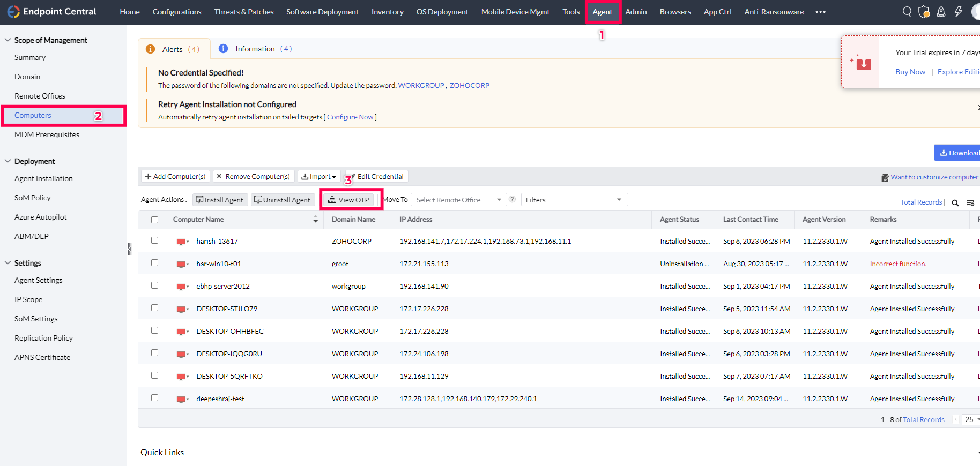Click the computer icon for har-win10-t01
This screenshot has height=466, width=980.
point(182,264)
